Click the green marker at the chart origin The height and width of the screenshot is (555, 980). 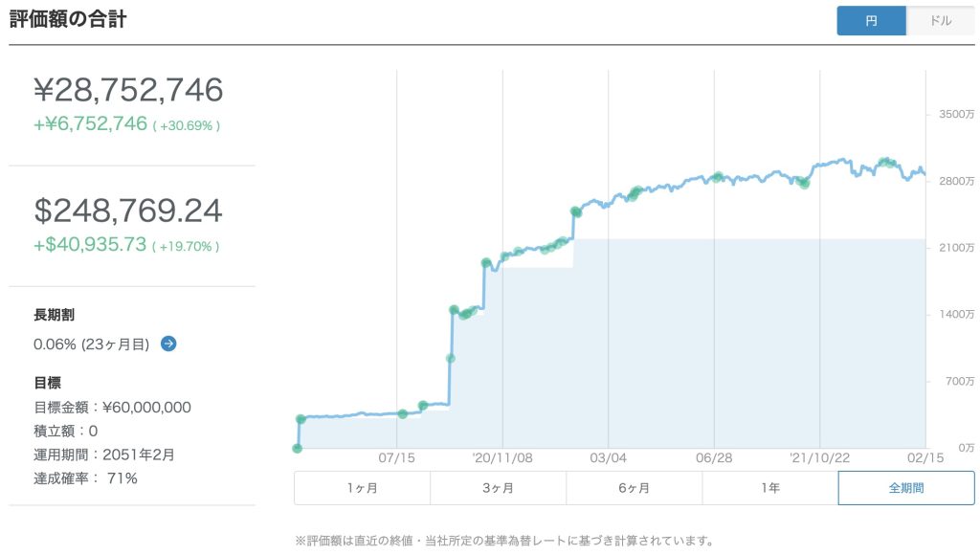298,448
